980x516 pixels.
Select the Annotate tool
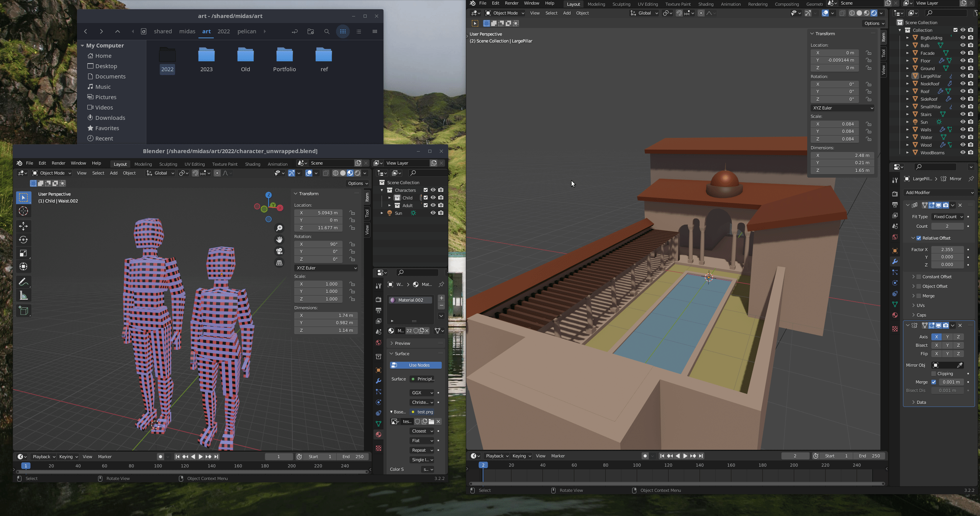point(23,282)
